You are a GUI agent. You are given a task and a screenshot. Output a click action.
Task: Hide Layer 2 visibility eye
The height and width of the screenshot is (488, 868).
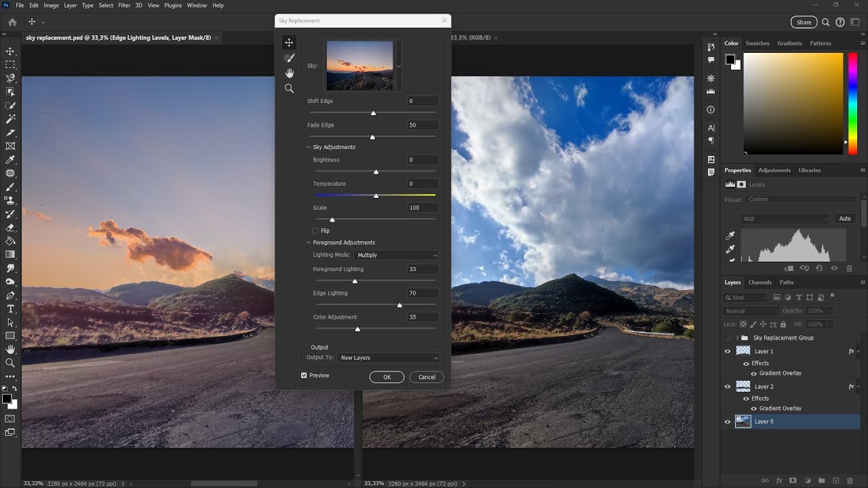point(728,386)
